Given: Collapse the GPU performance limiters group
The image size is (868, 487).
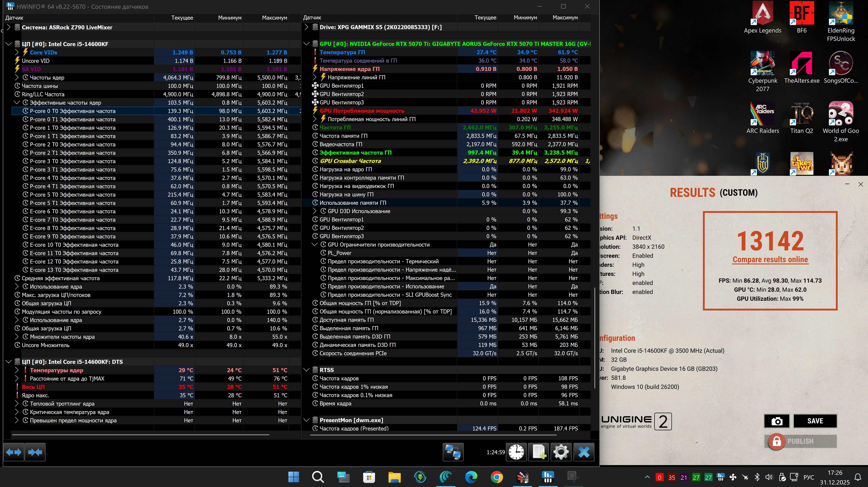Looking at the screenshot, I should 314,245.
